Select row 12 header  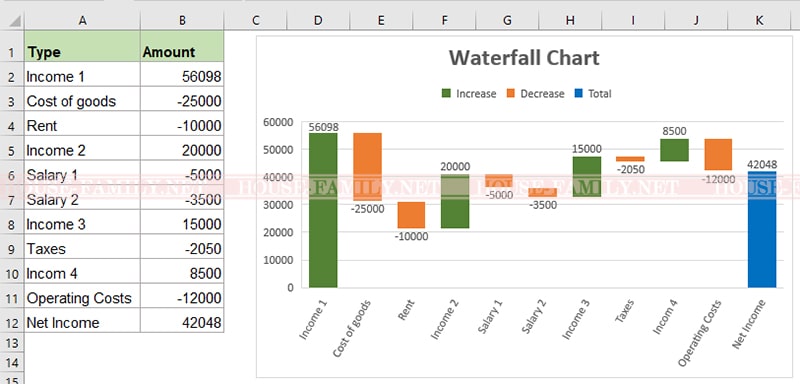pos(12,323)
